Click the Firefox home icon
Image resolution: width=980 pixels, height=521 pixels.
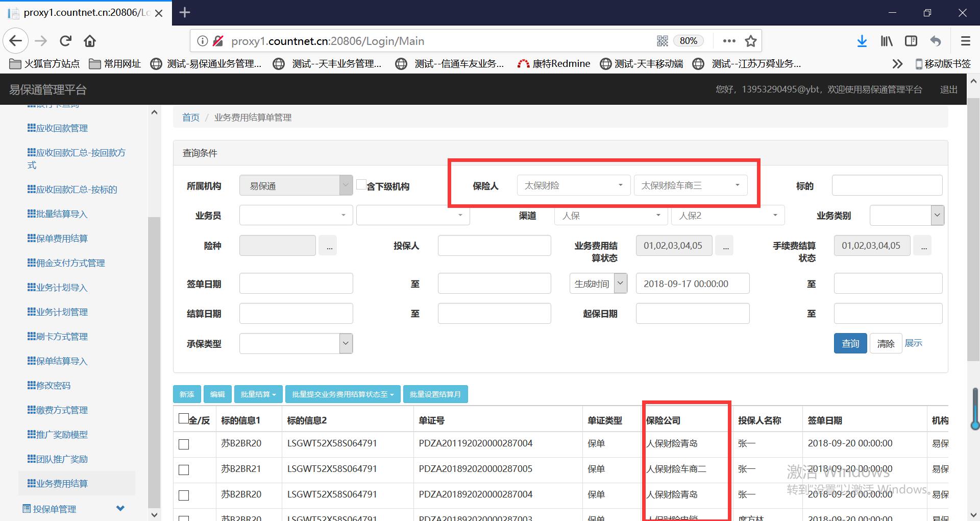90,41
